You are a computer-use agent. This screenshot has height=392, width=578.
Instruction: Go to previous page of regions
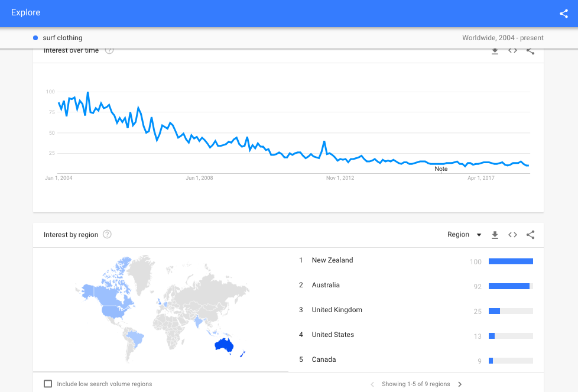coord(372,384)
